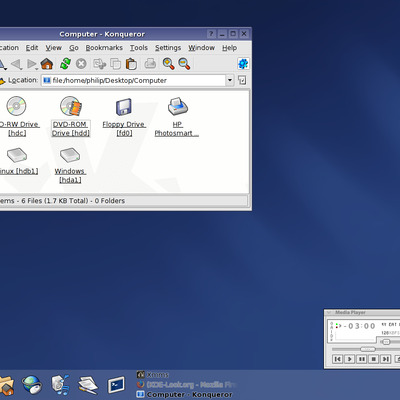Open the Home folder toolbar icon
The height and width of the screenshot is (400, 400).
tap(47, 64)
